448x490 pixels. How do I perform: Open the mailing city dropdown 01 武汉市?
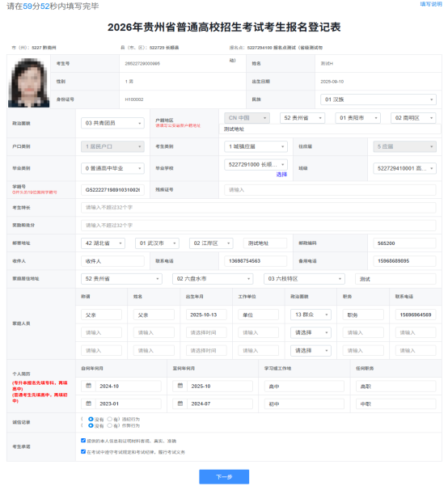[x=157, y=243]
